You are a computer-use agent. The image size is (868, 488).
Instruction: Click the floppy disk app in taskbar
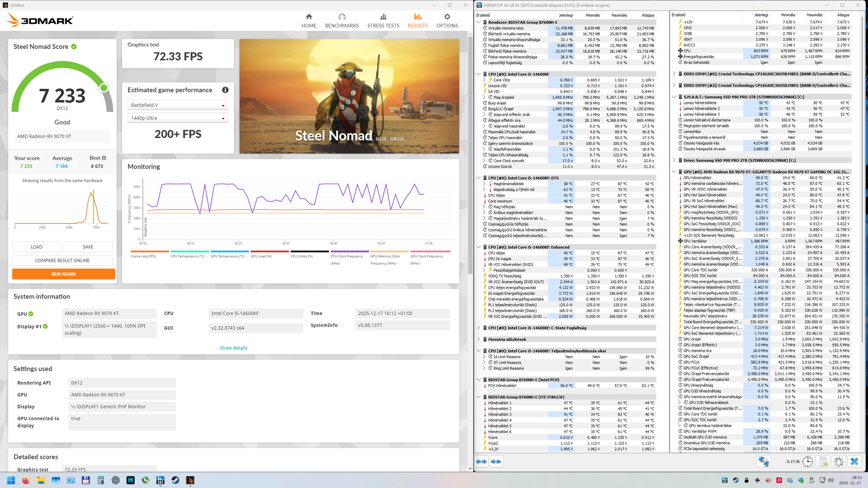[86, 480]
